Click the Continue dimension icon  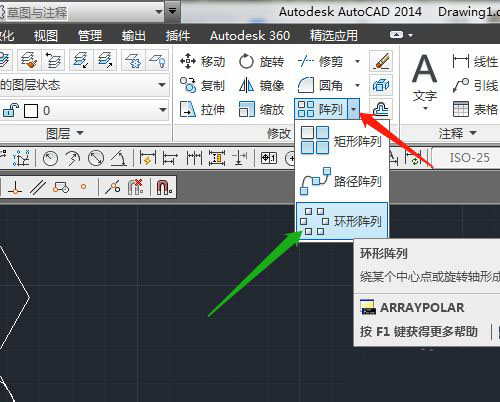click(x=194, y=158)
